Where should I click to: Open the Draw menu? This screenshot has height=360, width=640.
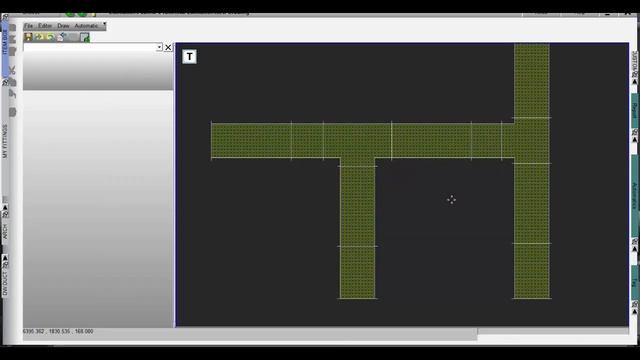pyautogui.click(x=63, y=26)
